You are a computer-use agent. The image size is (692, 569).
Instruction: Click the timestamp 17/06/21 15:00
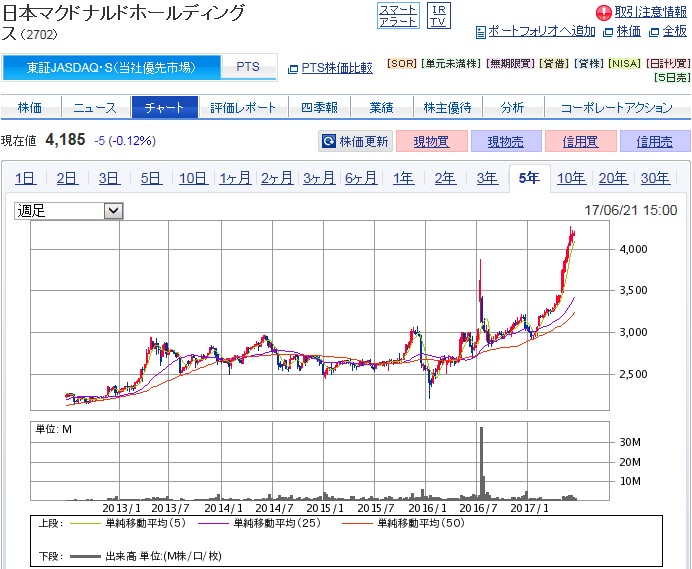pos(631,210)
